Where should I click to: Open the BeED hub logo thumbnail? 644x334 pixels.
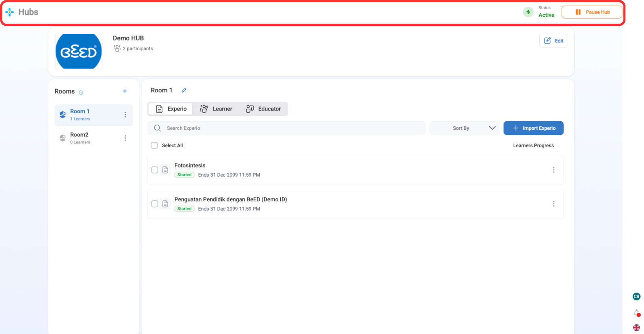click(x=79, y=51)
